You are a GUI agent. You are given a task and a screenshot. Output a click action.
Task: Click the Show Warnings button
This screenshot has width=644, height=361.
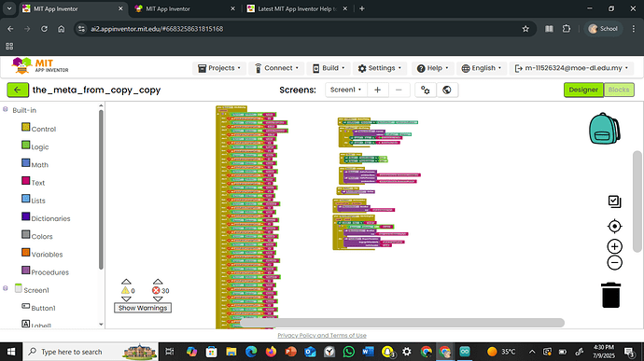pos(143,308)
